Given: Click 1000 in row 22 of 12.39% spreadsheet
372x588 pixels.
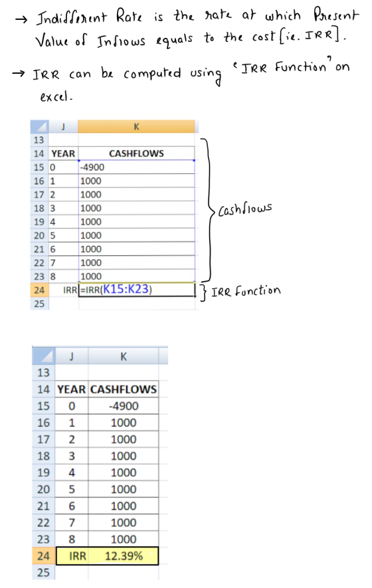Looking at the screenshot, I should point(124,522).
